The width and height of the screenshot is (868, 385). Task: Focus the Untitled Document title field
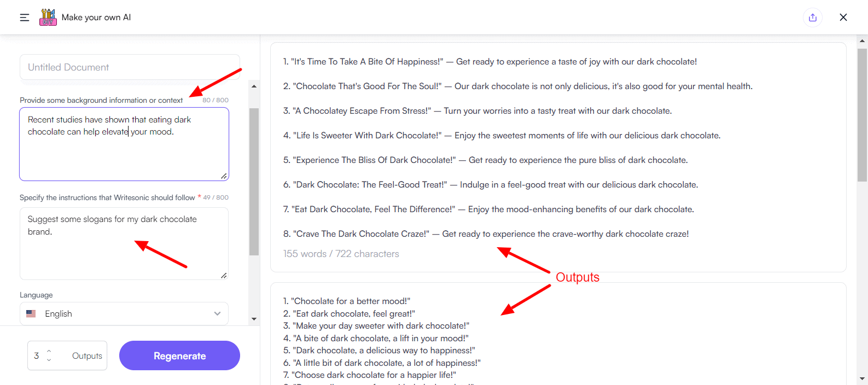(x=130, y=67)
